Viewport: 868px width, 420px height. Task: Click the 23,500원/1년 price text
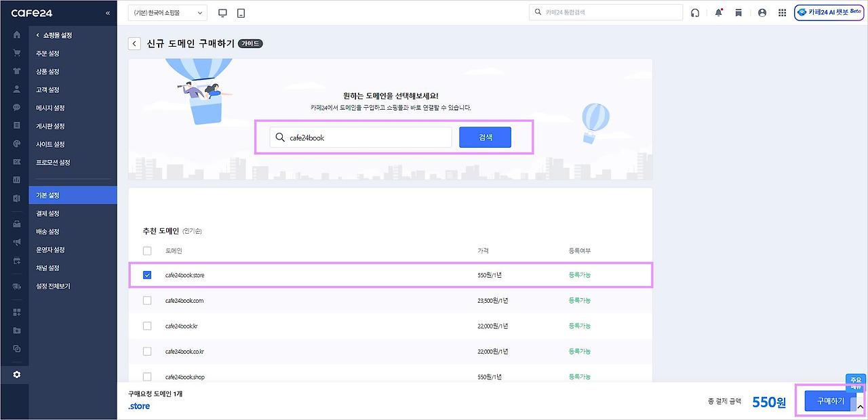(x=492, y=300)
